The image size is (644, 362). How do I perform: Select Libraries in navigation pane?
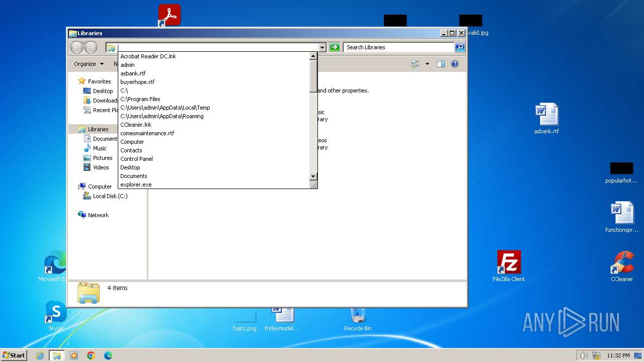click(x=98, y=129)
